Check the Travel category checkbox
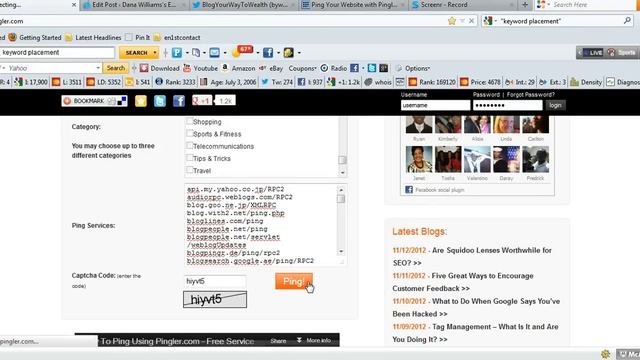The image size is (640, 360). coord(189,170)
